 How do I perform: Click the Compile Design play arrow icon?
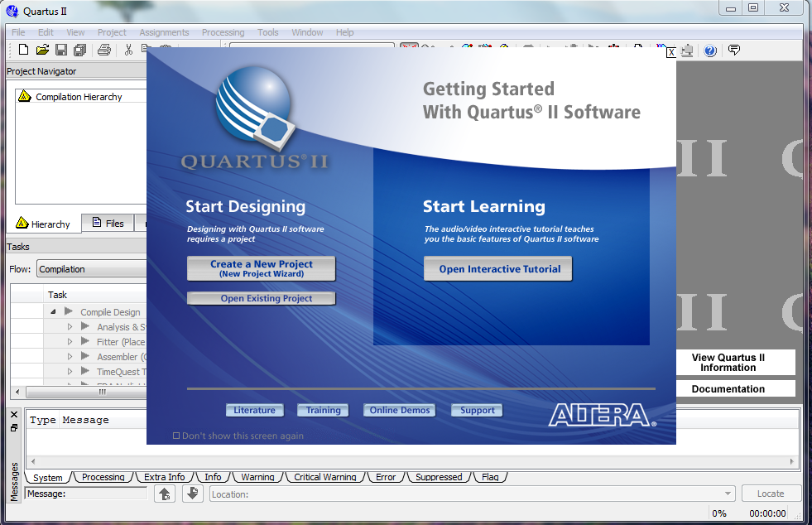click(x=69, y=311)
